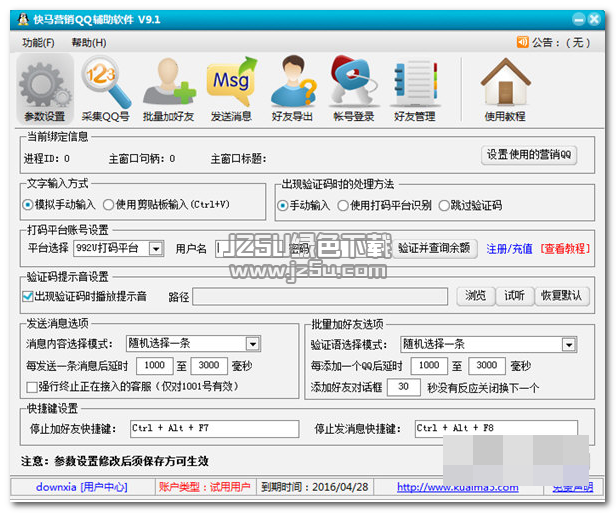This screenshot has height=513, width=616.
Task: Click the 路径 sound path field
Action: pyautogui.click(x=320, y=297)
